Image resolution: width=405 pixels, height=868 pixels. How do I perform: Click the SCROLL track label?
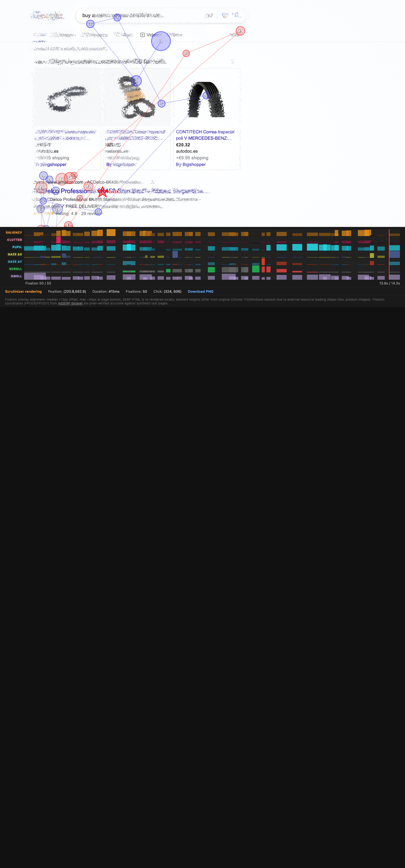(x=16, y=269)
